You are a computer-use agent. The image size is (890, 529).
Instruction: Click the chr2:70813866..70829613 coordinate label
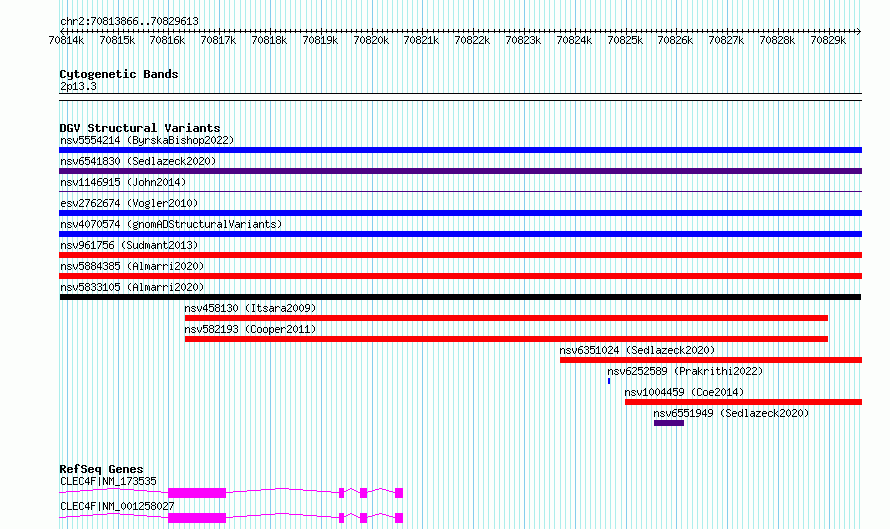click(x=129, y=22)
